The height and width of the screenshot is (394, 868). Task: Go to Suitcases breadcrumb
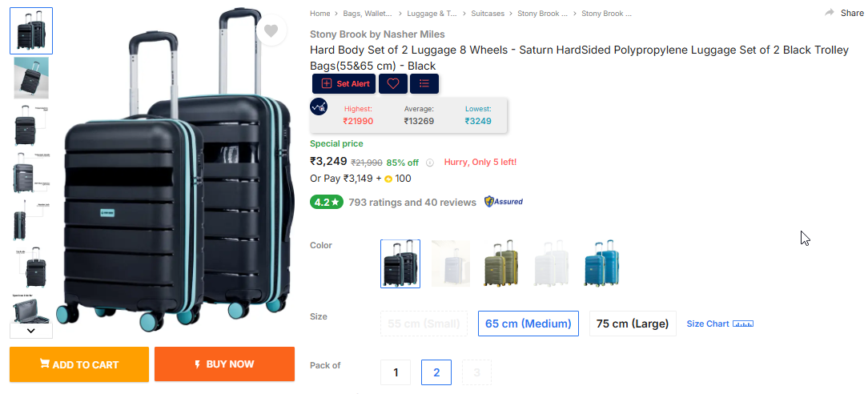tap(488, 14)
